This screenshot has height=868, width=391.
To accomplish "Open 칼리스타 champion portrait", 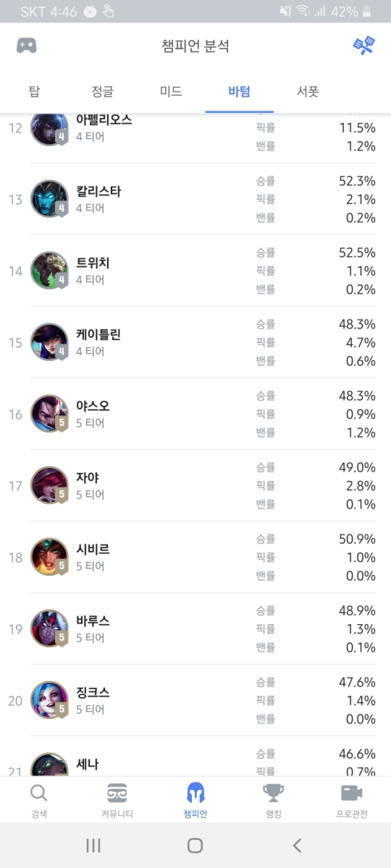I will (x=49, y=199).
